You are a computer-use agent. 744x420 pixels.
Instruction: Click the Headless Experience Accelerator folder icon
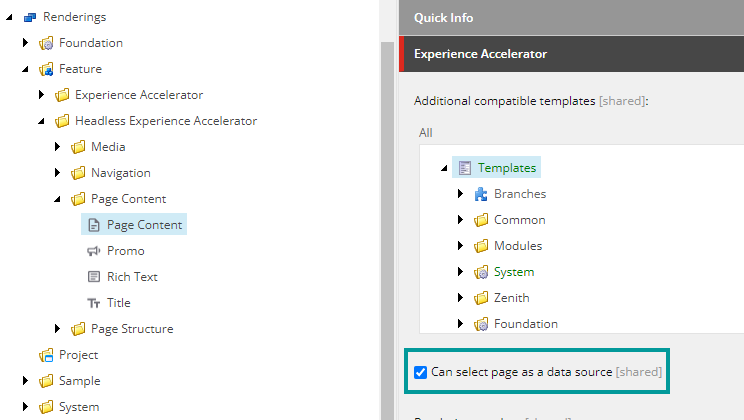click(62, 121)
